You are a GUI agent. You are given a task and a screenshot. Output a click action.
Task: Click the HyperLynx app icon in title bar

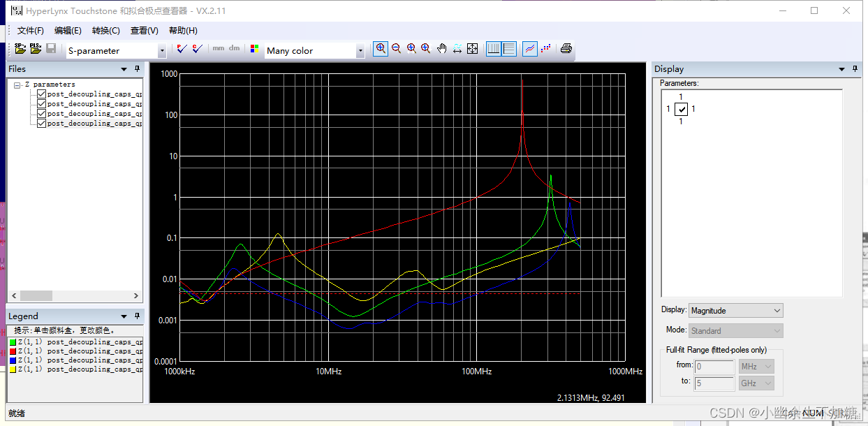point(17,10)
